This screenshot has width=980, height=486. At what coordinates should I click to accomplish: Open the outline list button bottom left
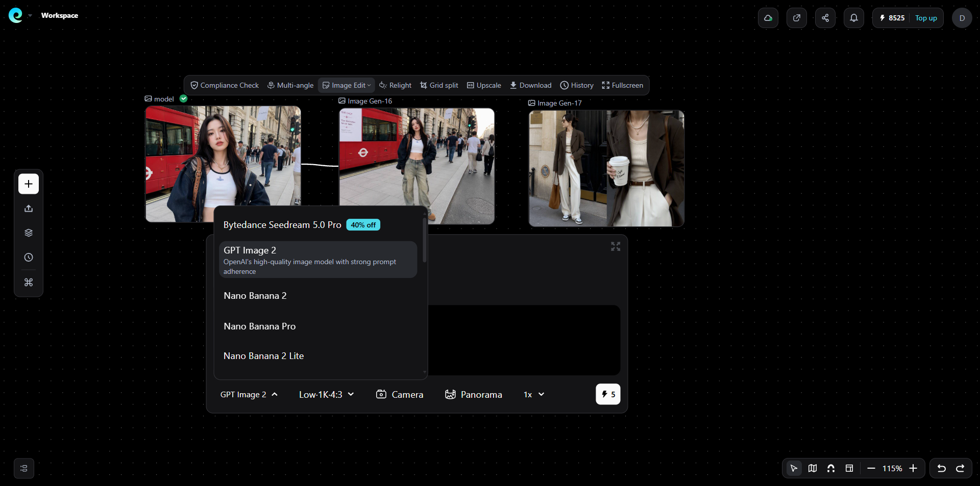pyautogui.click(x=24, y=468)
